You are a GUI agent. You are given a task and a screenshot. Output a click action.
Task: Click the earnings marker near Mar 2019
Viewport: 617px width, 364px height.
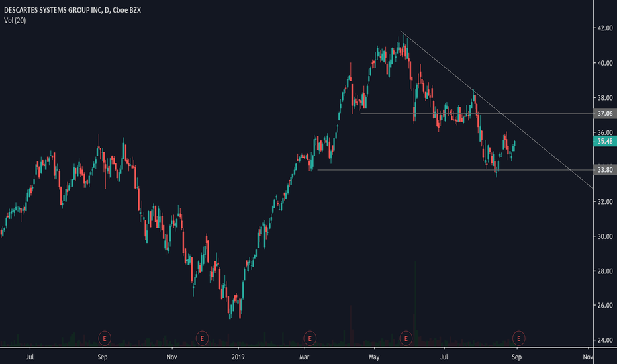pos(310,338)
